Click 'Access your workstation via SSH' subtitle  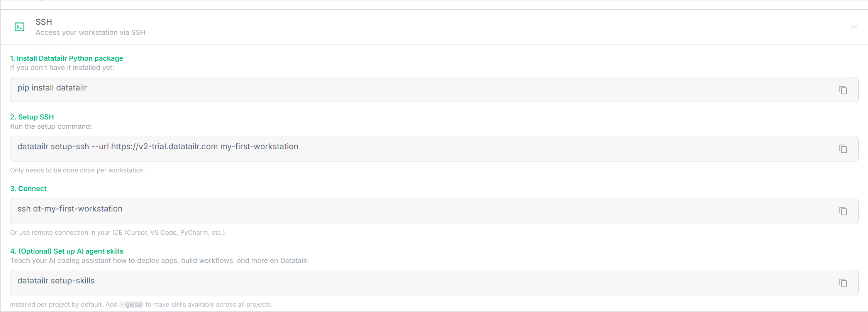click(90, 32)
